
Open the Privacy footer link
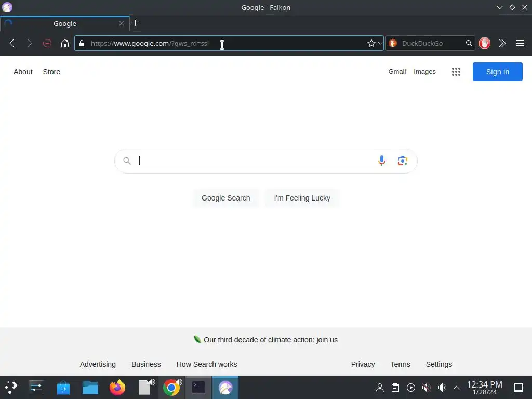click(363, 364)
